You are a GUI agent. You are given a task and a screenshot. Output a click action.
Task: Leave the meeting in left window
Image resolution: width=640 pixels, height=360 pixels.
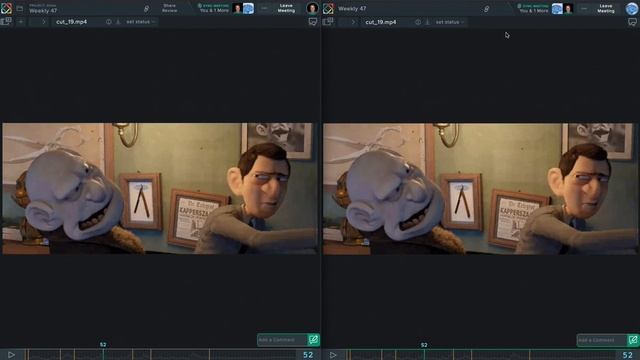pos(286,8)
